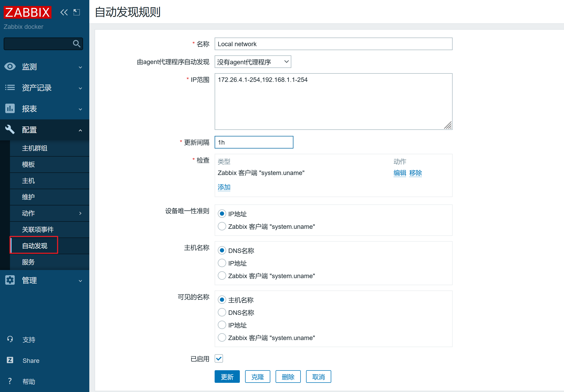This screenshot has width=564, height=392.
Task: Open 主机群组 in the sidebar
Action: 35,148
